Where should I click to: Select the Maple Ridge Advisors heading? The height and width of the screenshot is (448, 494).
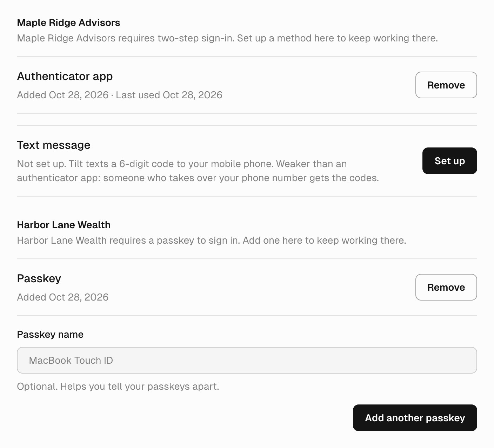click(68, 23)
